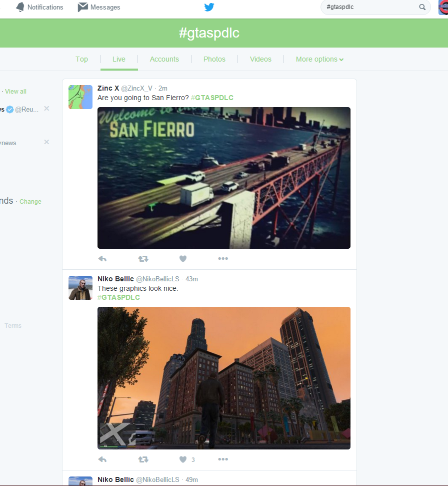
Task: Click the Twitter bird logo
Action: pos(209,7)
